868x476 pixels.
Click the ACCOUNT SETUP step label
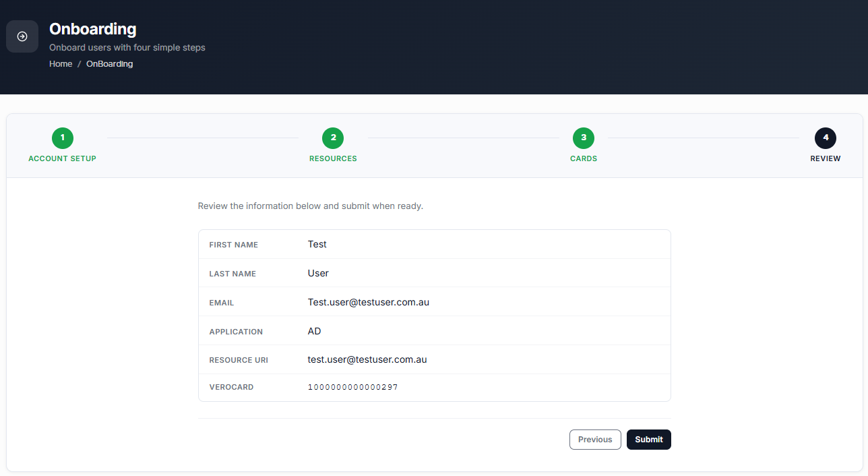click(62, 159)
